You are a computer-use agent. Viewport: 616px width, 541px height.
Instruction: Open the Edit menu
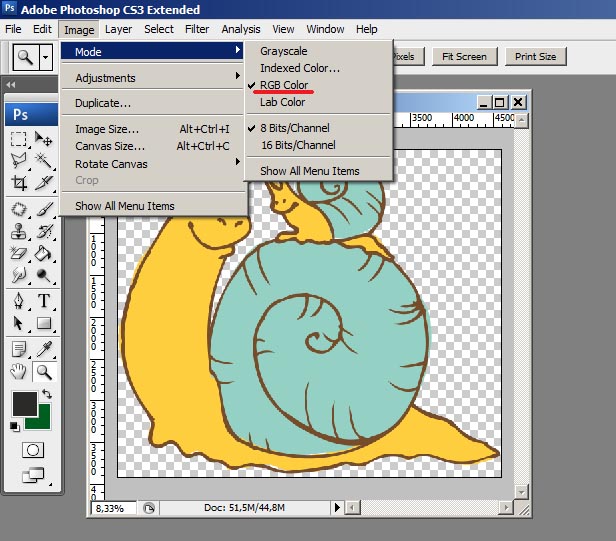[42, 29]
